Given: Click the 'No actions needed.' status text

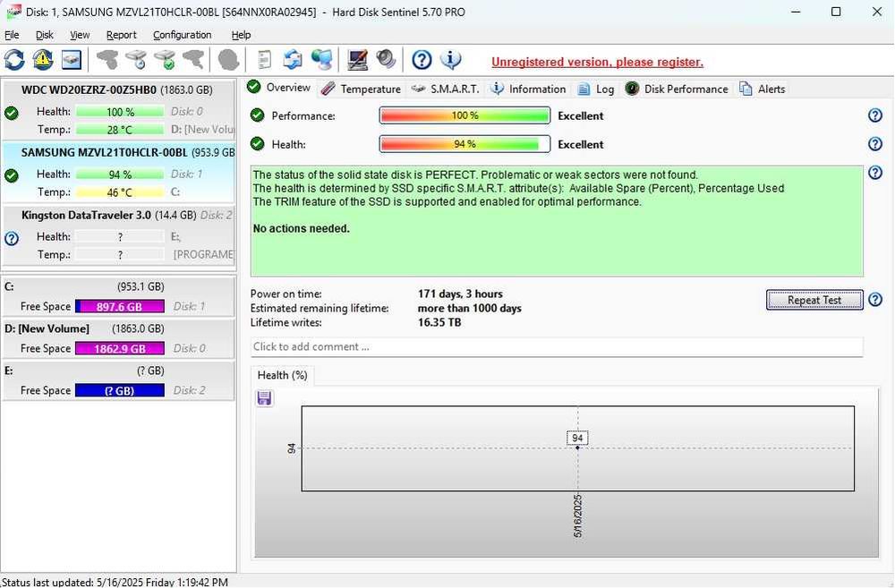Looking at the screenshot, I should 302,228.
